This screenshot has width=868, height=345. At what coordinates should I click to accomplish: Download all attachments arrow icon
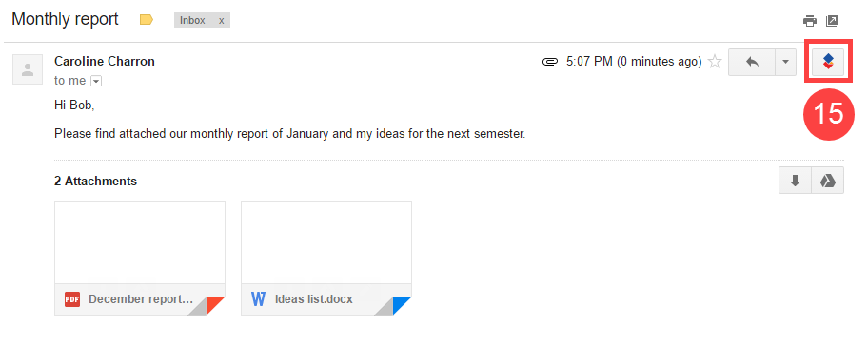point(795,181)
